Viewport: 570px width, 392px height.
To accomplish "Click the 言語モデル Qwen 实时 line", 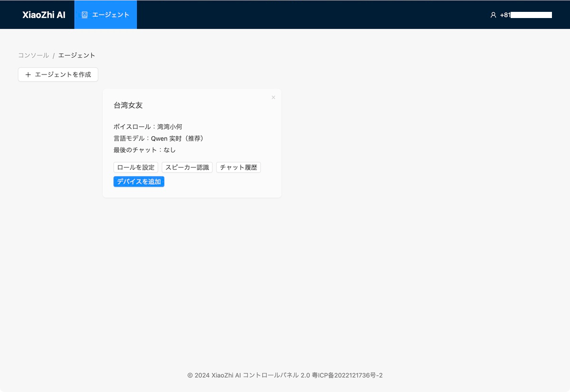I will (x=159, y=139).
